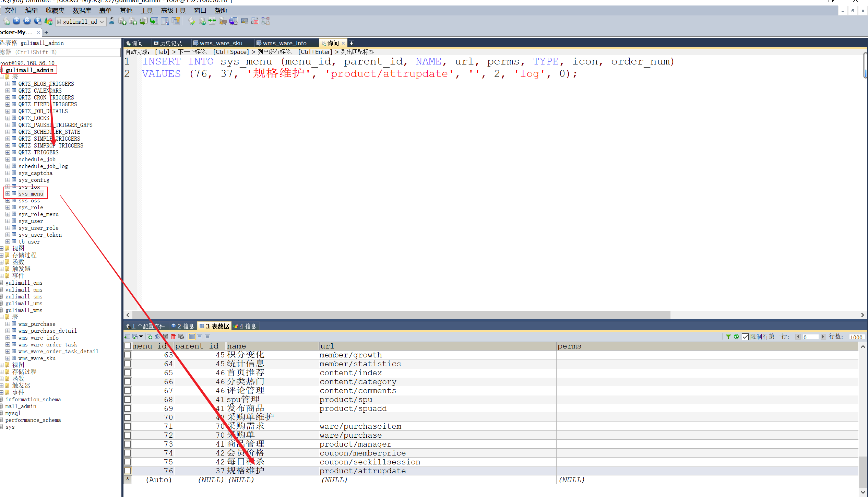This screenshot has width=868, height=497.
Task: Click the red trash delete row icon
Action: (x=173, y=336)
